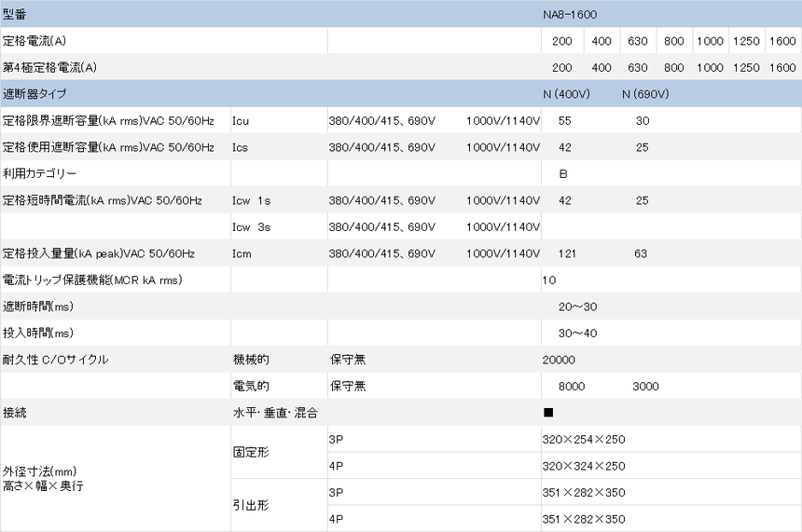The image size is (802, 532).
Task: Select the 遮断時間 value 20～30
Action: [x=577, y=307]
